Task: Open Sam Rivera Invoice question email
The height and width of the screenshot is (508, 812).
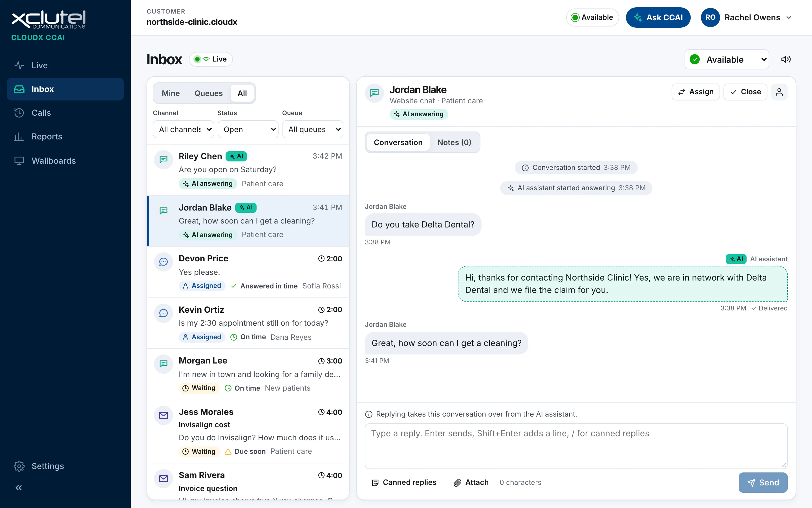Action: [x=248, y=482]
